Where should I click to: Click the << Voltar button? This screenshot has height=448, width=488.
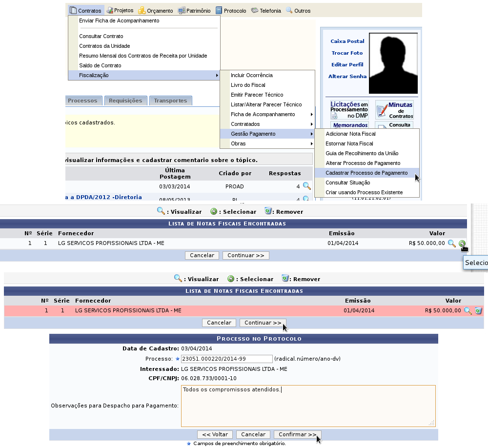point(215,435)
